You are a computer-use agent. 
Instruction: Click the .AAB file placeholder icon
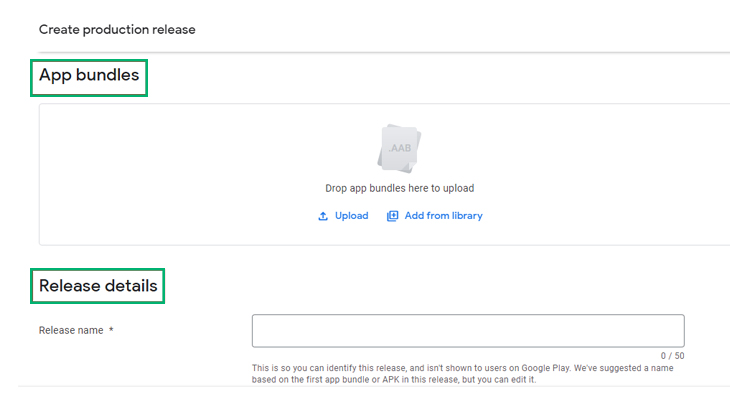(399, 148)
